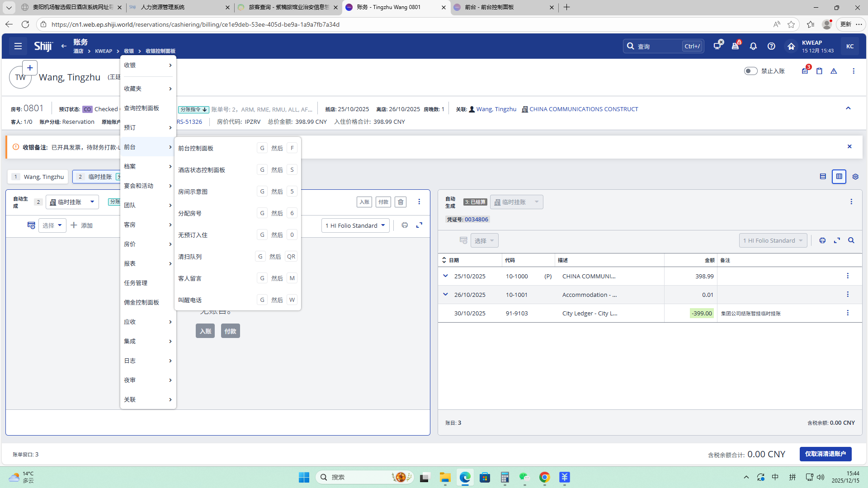Screen dimensions: 868x488
Task: Open the HI Folio Standard dropdown
Action: click(355, 225)
